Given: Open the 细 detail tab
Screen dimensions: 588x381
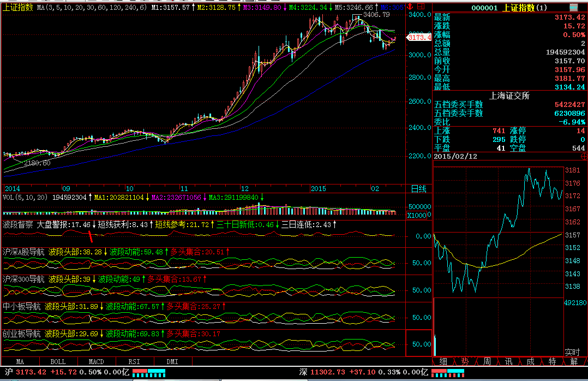Looking at the screenshot, I should (x=443, y=361).
